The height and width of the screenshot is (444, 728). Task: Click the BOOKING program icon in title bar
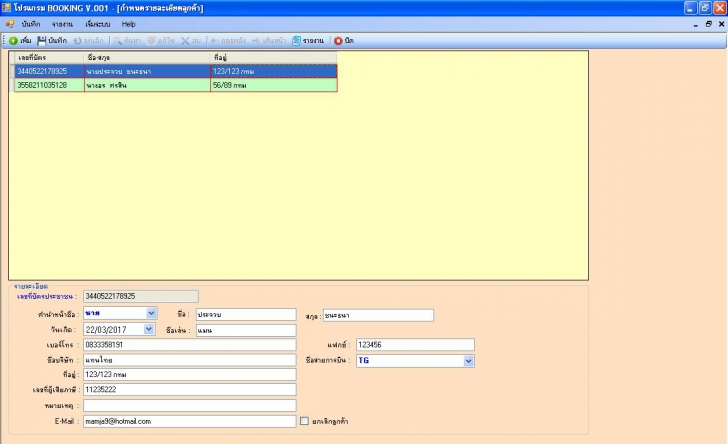pyautogui.click(x=6, y=8)
